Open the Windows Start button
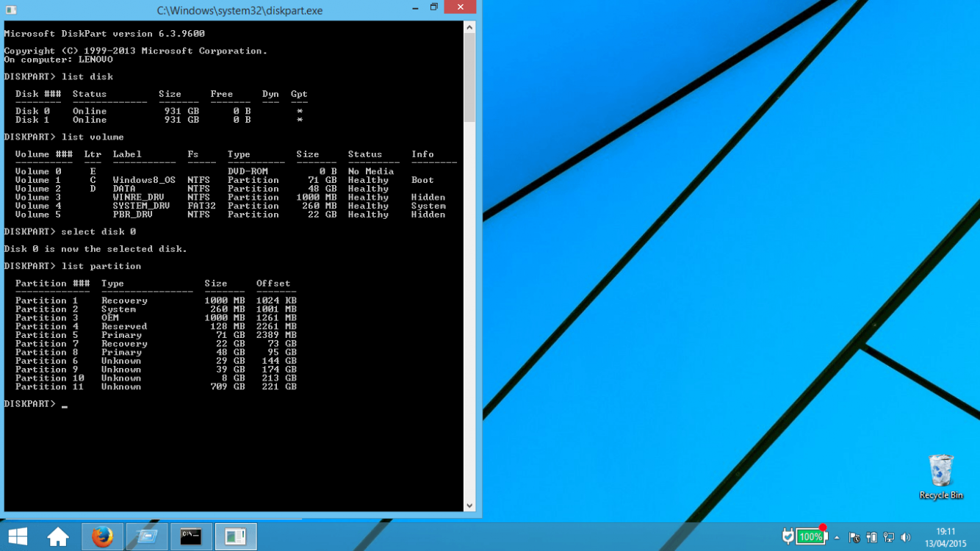This screenshot has height=551, width=980. [18, 537]
